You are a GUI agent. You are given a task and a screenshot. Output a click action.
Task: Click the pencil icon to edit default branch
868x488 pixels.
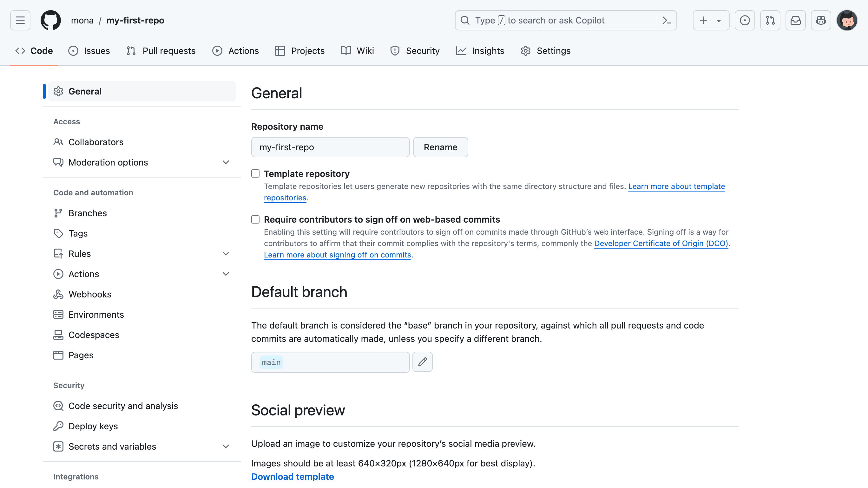(x=423, y=362)
